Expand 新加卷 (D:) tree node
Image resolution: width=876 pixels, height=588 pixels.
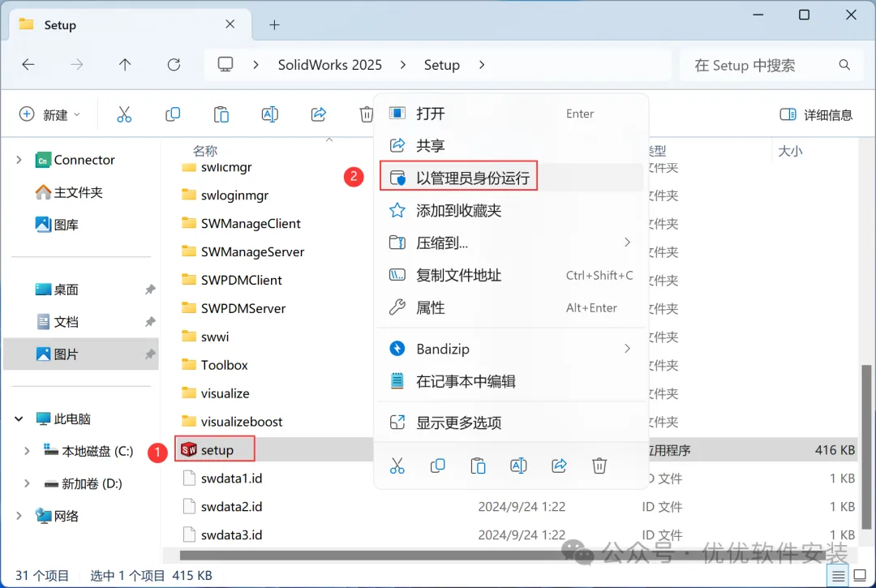27,483
